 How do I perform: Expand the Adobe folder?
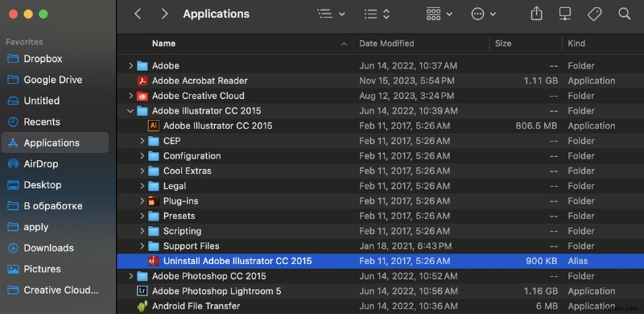(x=130, y=66)
